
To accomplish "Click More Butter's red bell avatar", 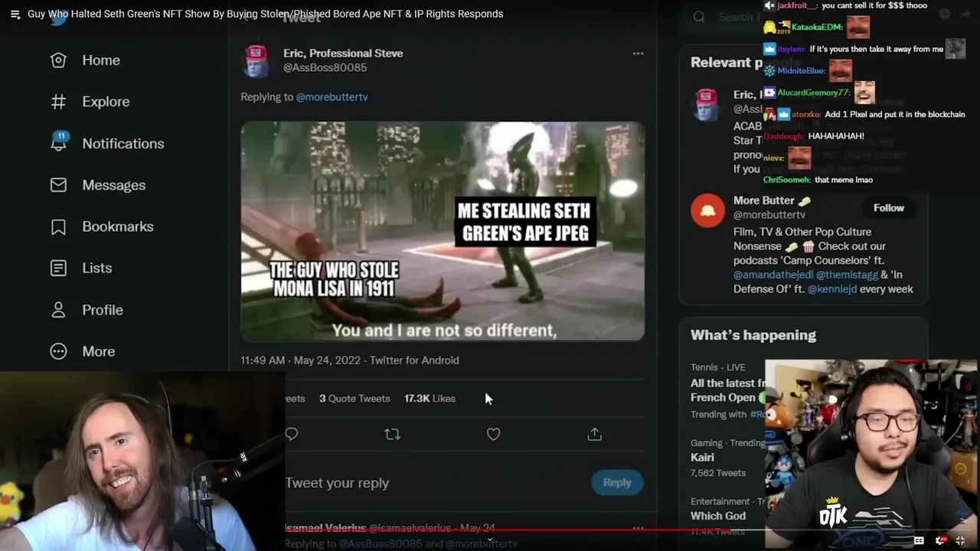I will (707, 210).
